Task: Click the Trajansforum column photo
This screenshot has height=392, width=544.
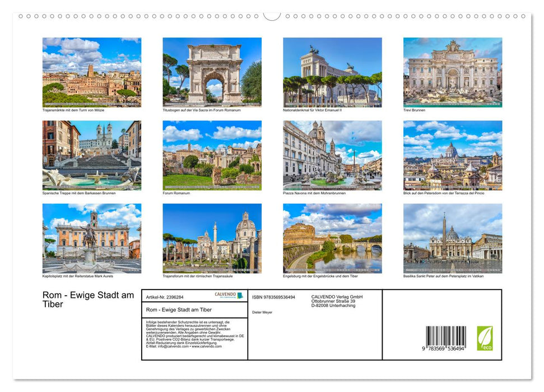Action: click(212, 239)
